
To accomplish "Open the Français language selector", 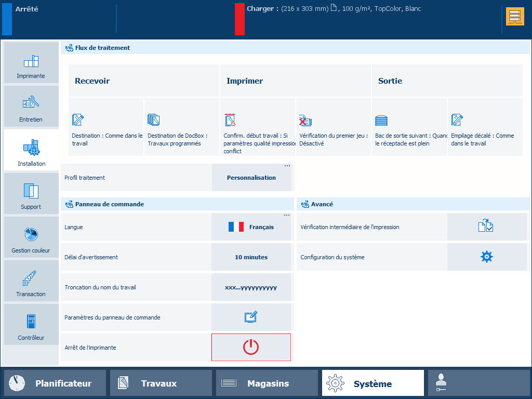I will click(251, 227).
